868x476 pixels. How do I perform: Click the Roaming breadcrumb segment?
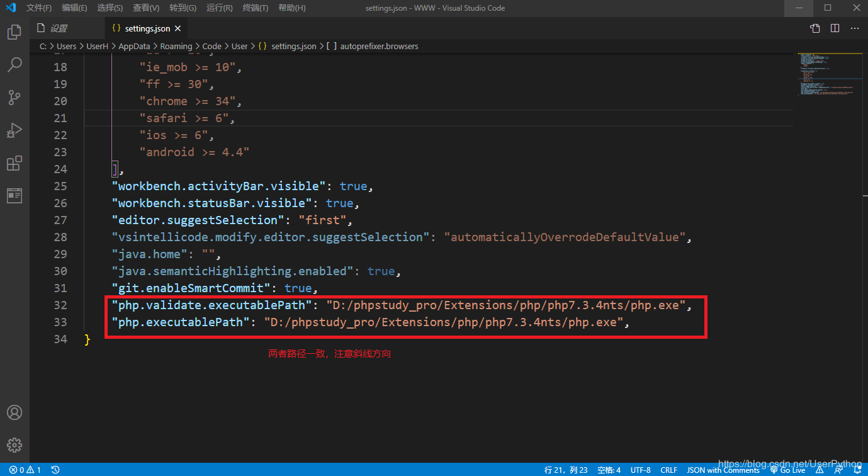(176, 47)
